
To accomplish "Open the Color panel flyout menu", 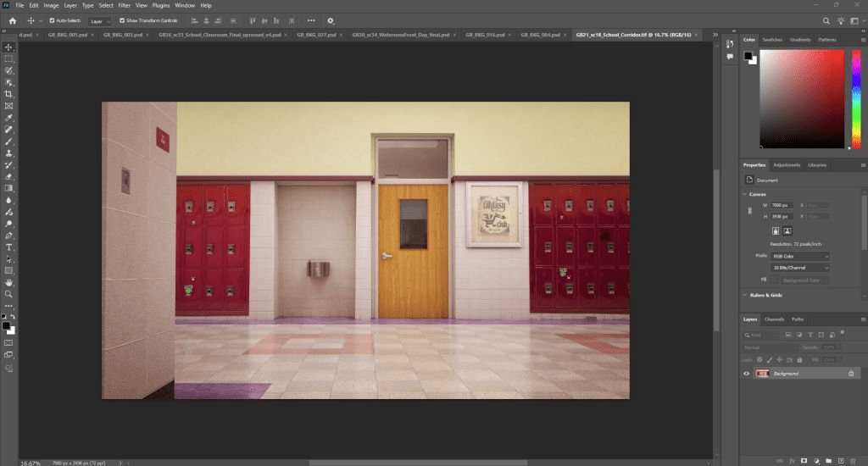I will 863,40.
